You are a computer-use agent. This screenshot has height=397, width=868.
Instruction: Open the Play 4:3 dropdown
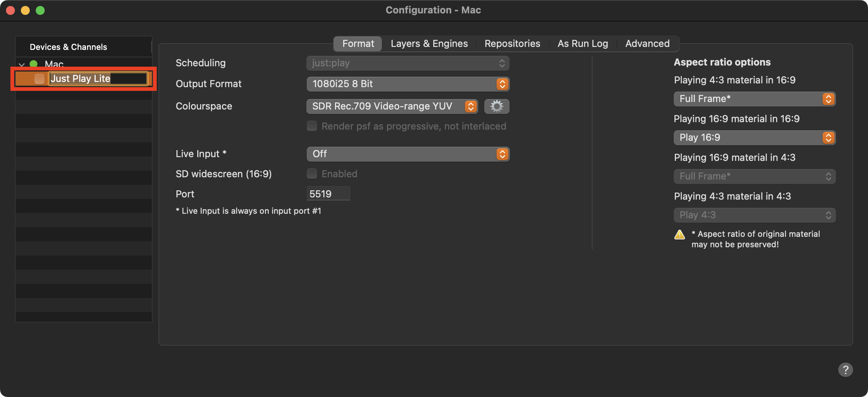point(754,215)
